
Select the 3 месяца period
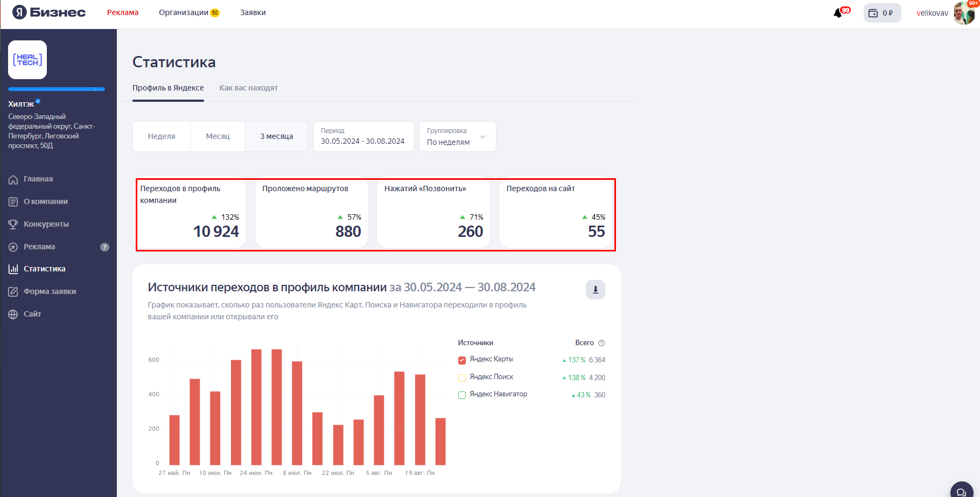coord(277,136)
